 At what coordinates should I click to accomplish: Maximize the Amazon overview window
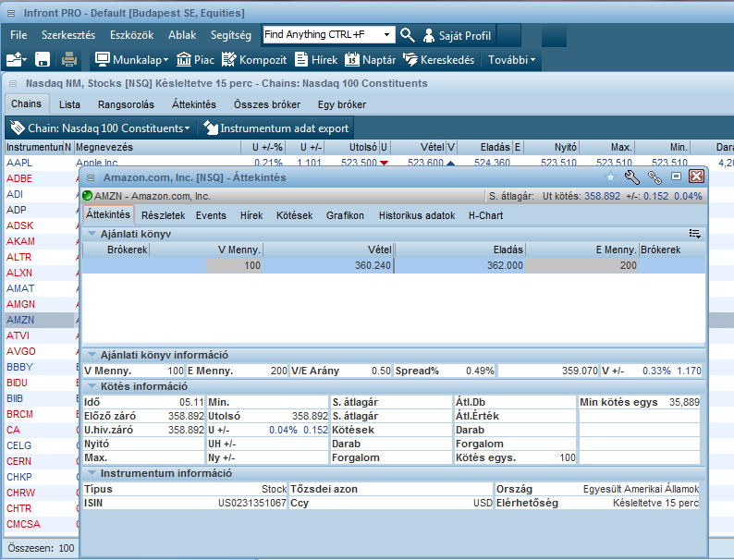click(x=676, y=177)
